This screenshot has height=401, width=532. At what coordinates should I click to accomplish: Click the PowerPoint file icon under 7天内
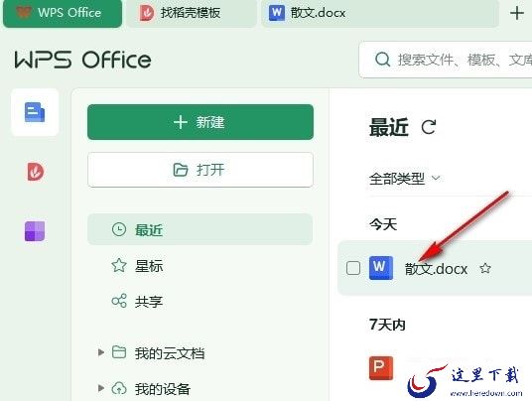pos(381,368)
